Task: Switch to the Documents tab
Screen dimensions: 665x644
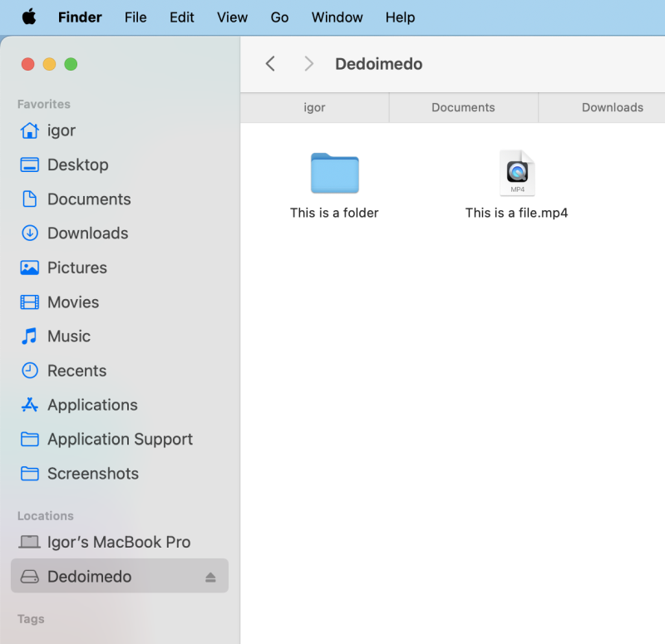Action: 463,107
